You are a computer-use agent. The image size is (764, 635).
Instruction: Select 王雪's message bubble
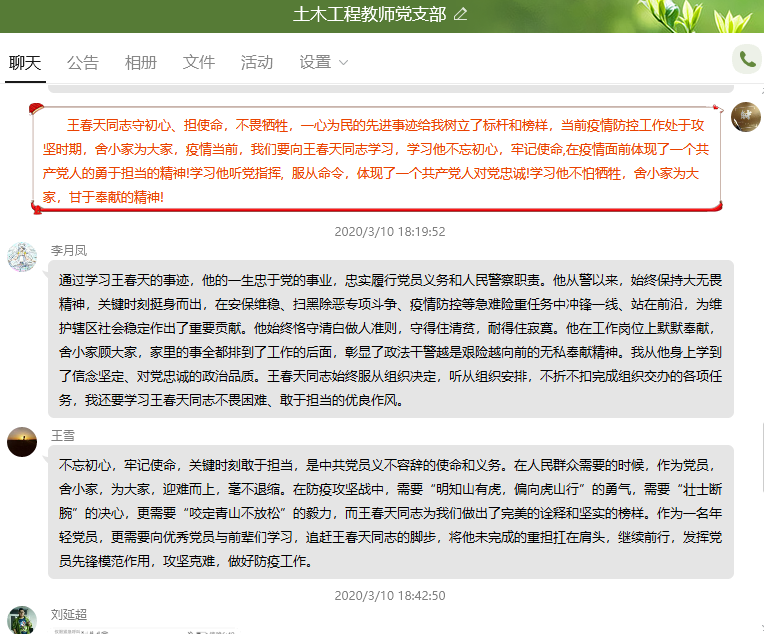[391, 512]
